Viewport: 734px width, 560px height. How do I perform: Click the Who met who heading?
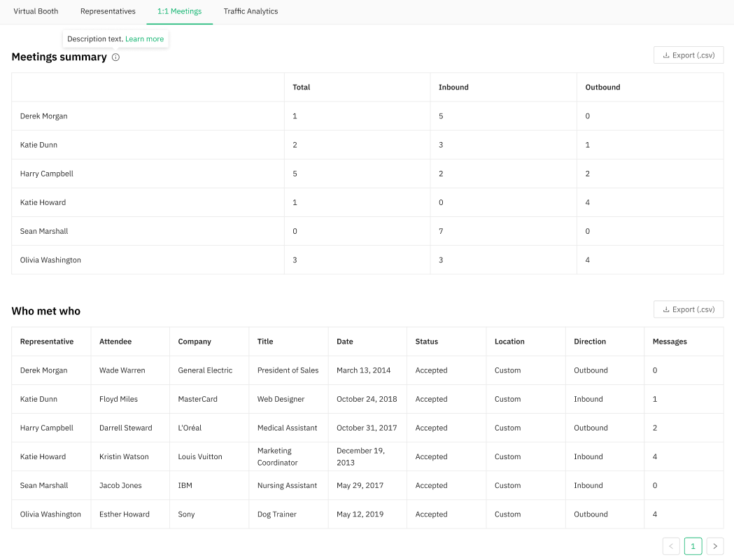point(46,311)
